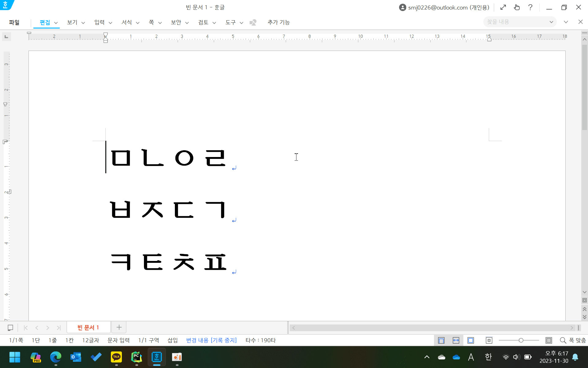Click the full screen expand arrows icon
Image resolution: width=588 pixels, height=368 pixels.
(x=503, y=7)
